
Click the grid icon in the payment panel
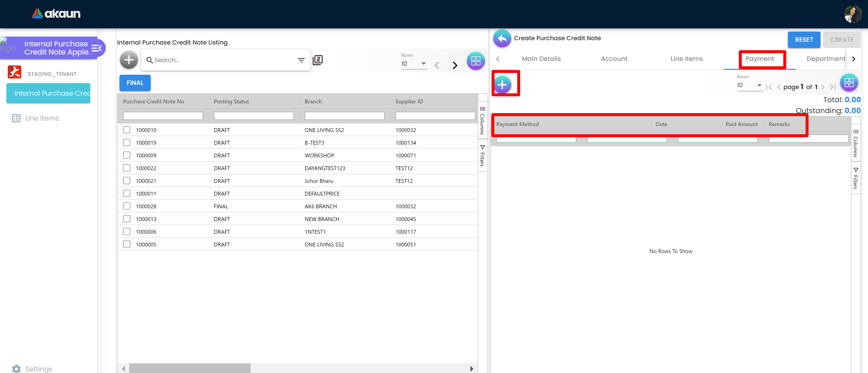848,83
